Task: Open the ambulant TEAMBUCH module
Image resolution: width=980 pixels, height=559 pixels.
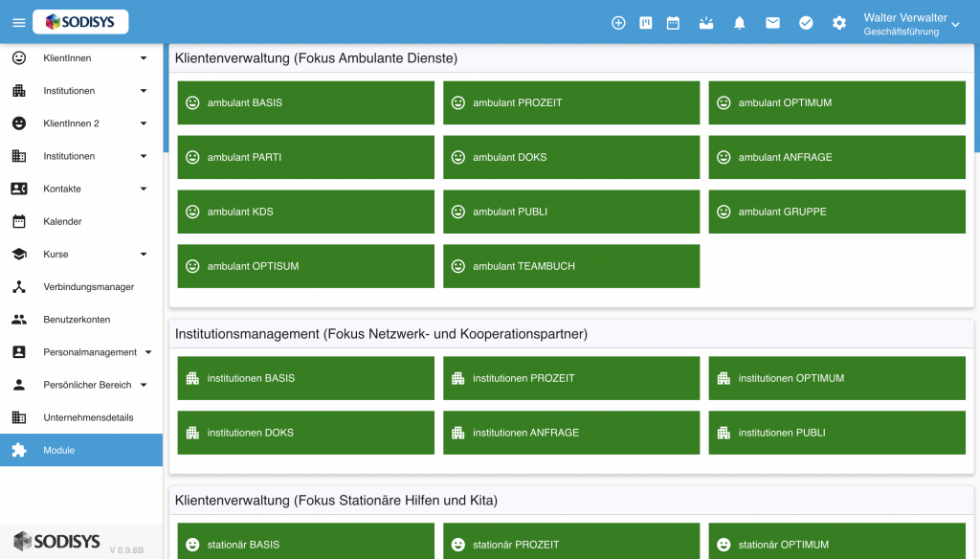Action: click(x=571, y=266)
